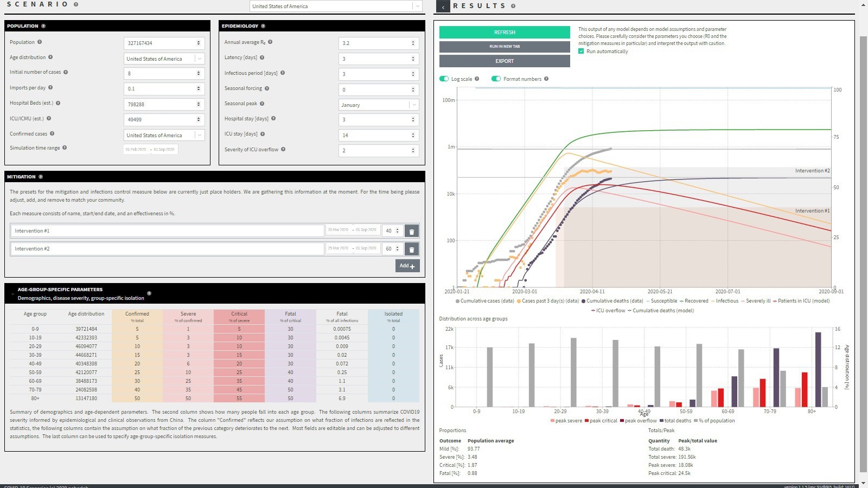Screen dimensions: 868x488
Task: Open the Confirmed cases country dropdown
Action: tap(164, 135)
